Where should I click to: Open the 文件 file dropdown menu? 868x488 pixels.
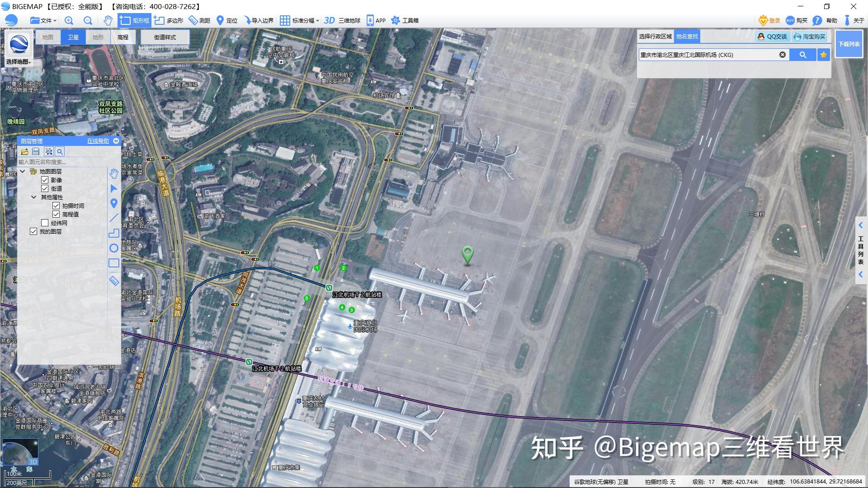(43, 20)
